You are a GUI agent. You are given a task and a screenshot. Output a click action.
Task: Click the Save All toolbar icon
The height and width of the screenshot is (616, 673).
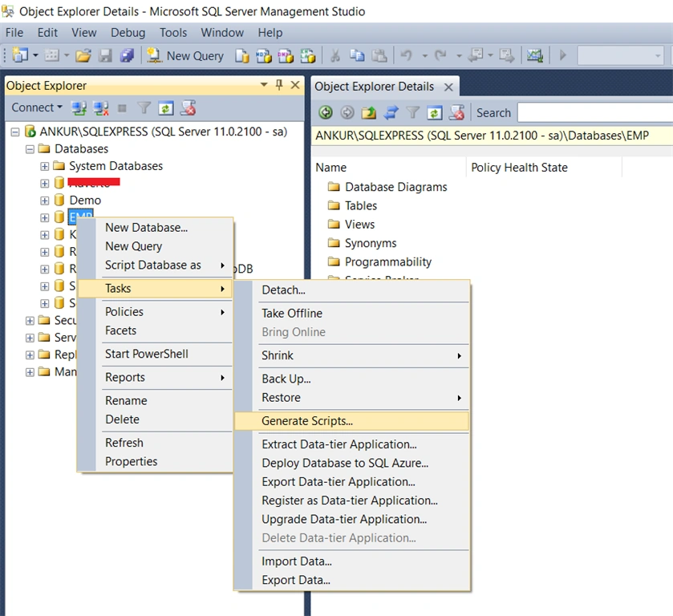[x=127, y=56]
